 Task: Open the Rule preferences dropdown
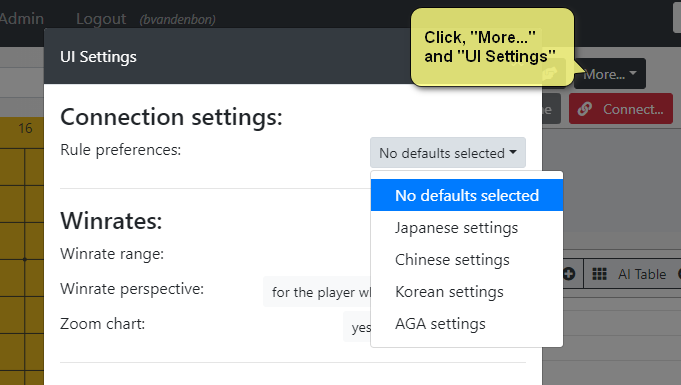(448, 153)
